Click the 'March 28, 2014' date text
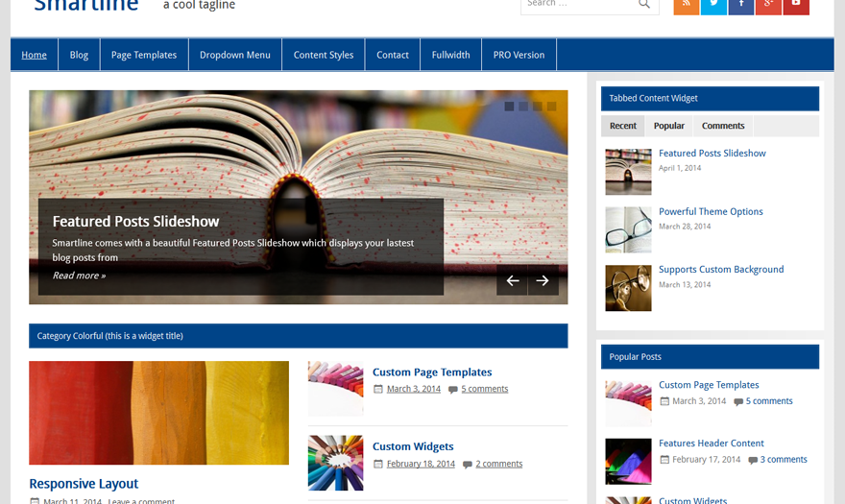 pos(685,227)
